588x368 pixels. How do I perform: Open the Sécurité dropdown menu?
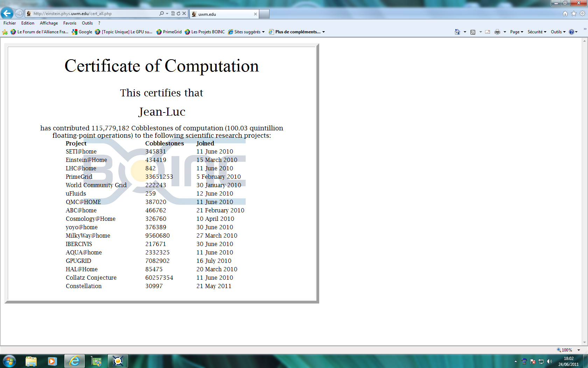pos(537,32)
